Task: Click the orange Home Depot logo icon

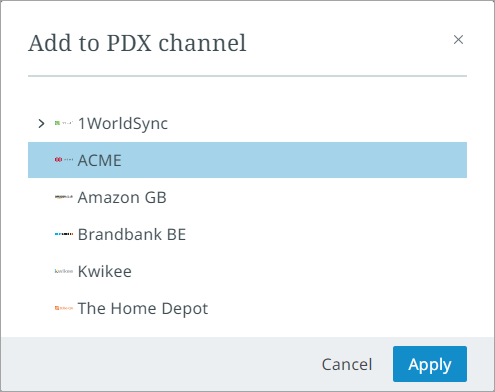Action: 64,308
